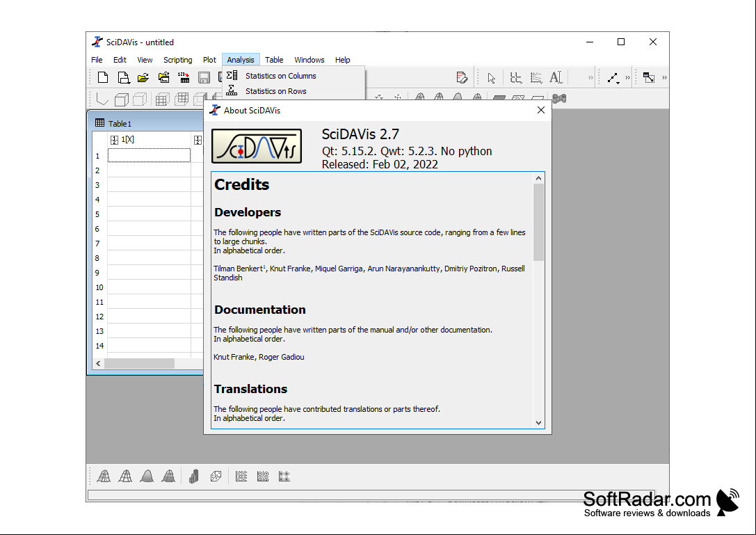Screen dimensions: 756x535
Task: Select the 3D frame axes icon
Action: [102, 99]
